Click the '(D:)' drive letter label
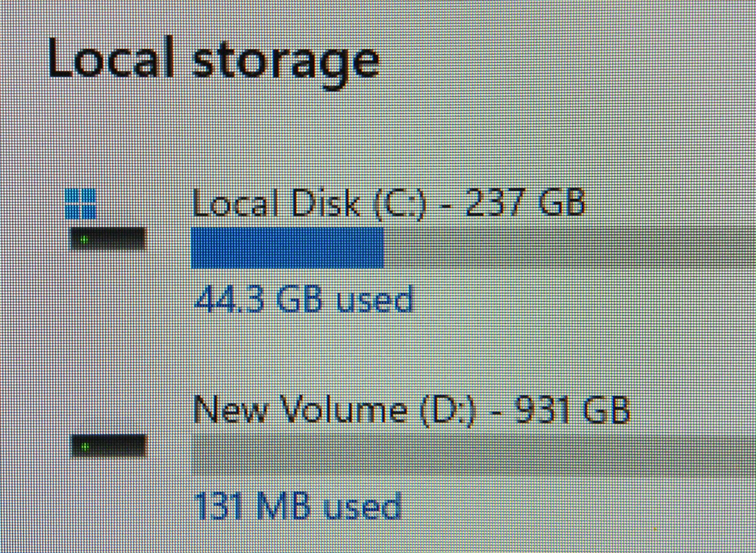756x553 pixels. (x=447, y=410)
